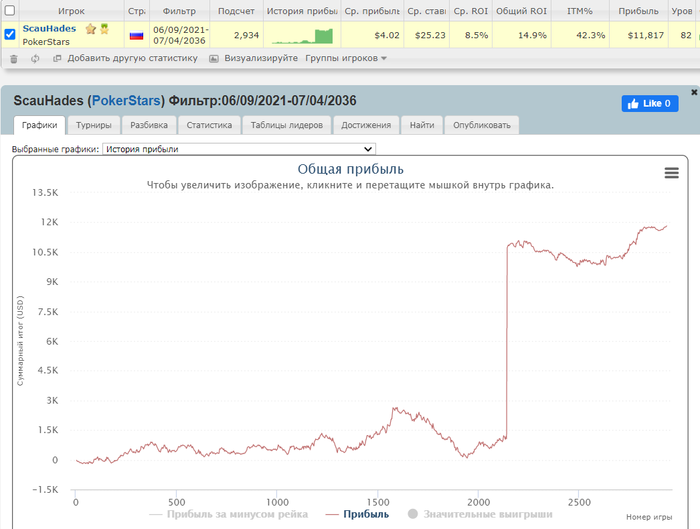Open the Найти tab

click(422, 125)
